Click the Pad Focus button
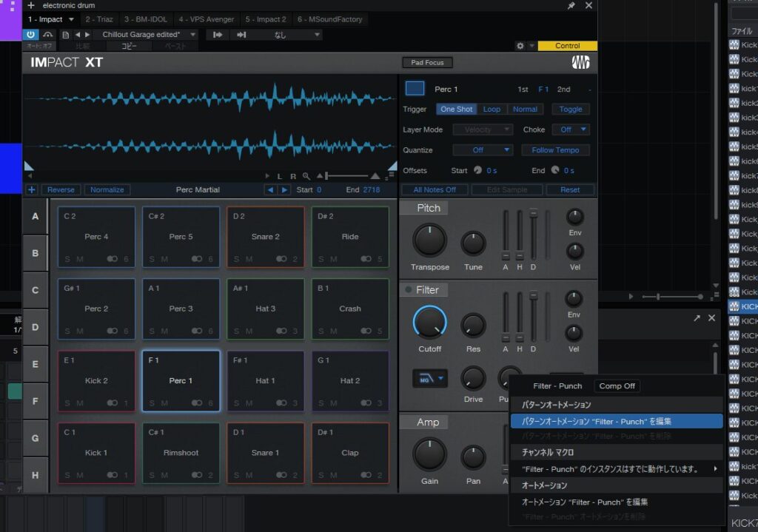 click(x=427, y=62)
